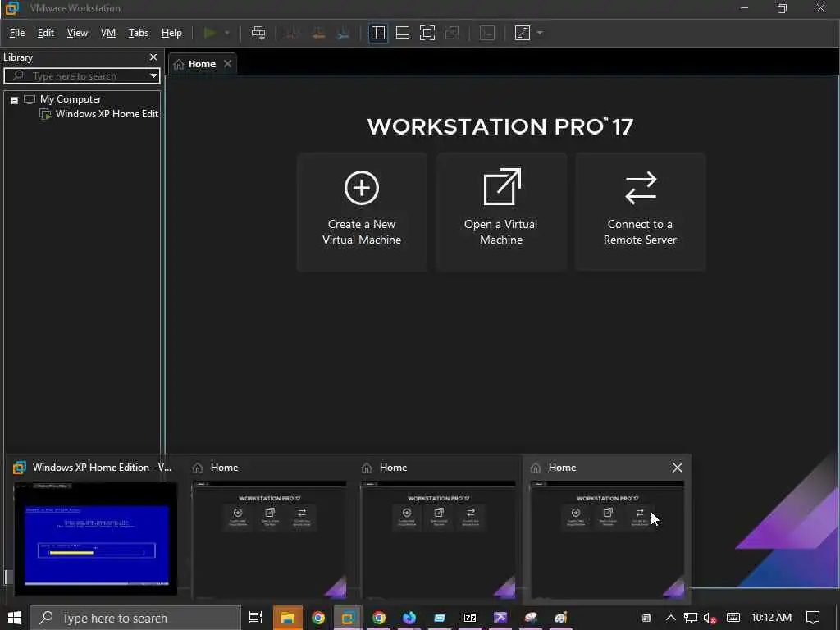Viewport: 840px width, 630px height.
Task: Open 7-Zip taskbar icon
Action: coord(470,618)
